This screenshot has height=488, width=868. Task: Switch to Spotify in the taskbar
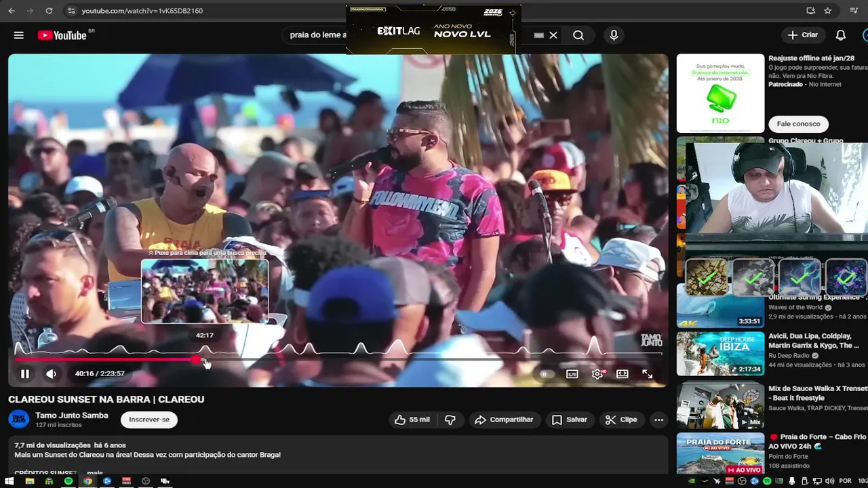pos(68,481)
